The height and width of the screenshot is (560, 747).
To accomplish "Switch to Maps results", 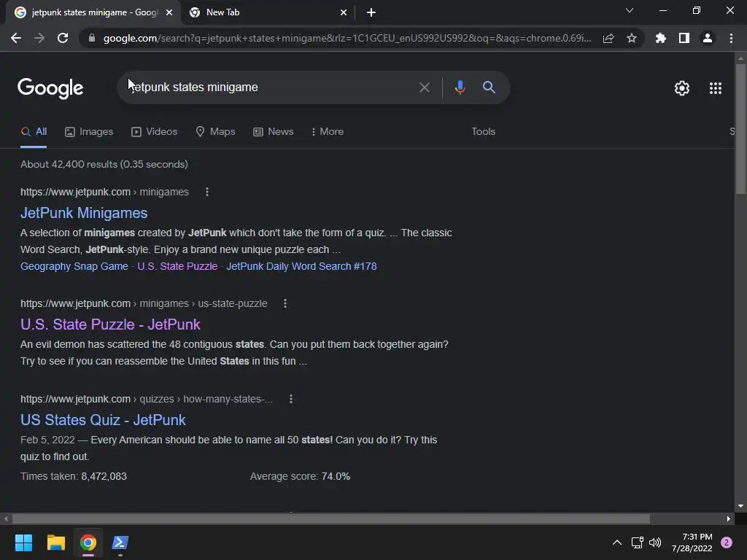I will 215,131.
